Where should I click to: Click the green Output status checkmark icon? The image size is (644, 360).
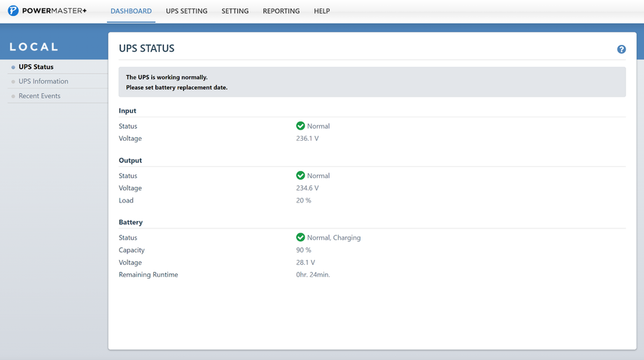pyautogui.click(x=300, y=176)
